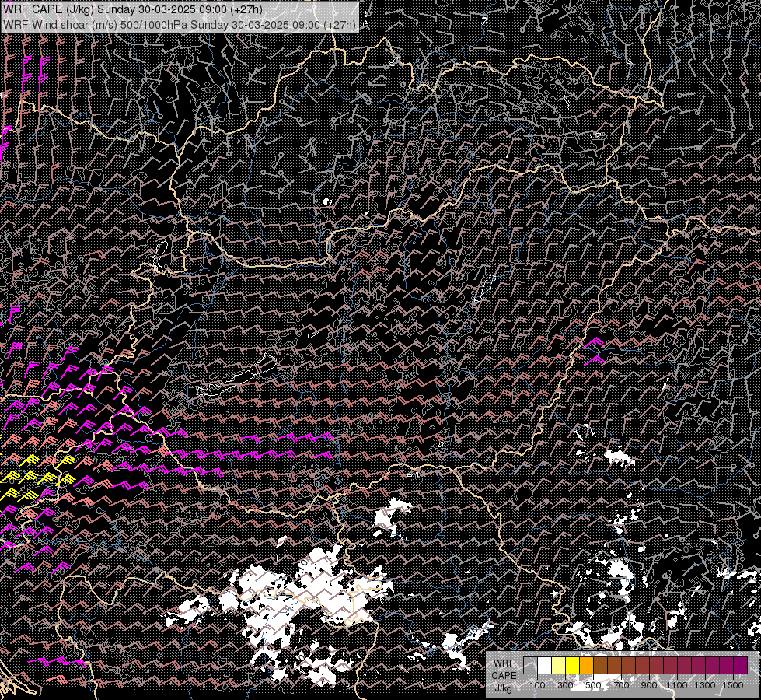The height and width of the screenshot is (700, 761).
Task: Select the gray first legend swatch
Action: point(530,665)
